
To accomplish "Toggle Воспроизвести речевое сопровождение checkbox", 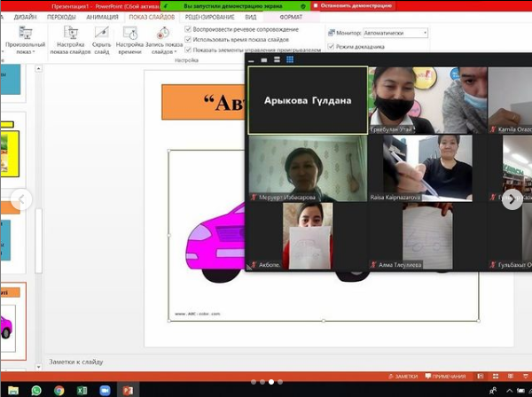I will (x=188, y=29).
